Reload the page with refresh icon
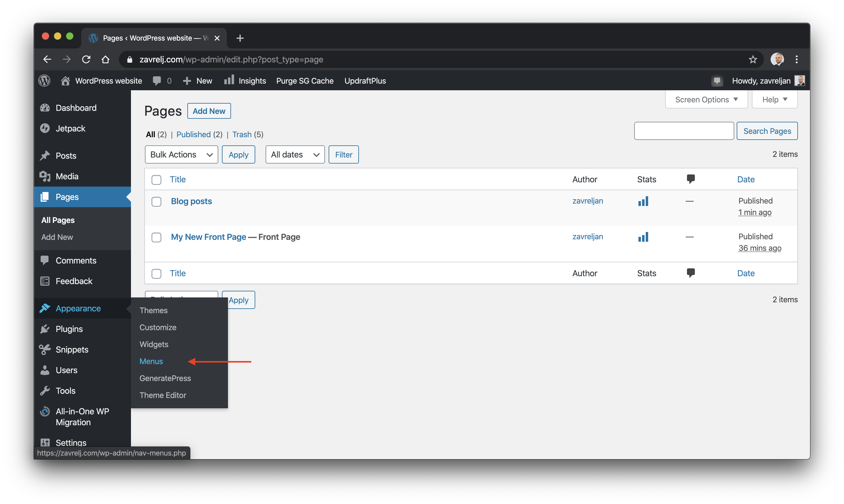Screen dimensions: 844x504 click(86, 59)
